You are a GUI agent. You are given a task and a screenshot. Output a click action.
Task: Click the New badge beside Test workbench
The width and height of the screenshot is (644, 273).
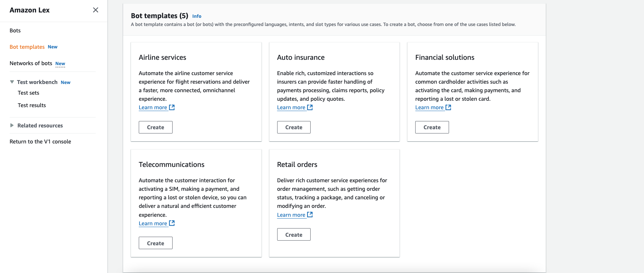(x=65, y=82)
